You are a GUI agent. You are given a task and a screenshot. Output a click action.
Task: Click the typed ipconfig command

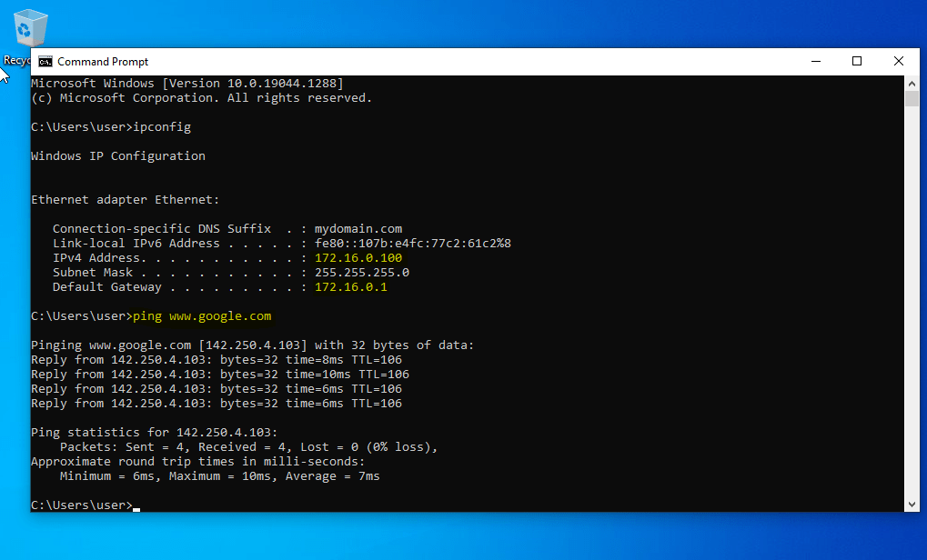[162, 126]
